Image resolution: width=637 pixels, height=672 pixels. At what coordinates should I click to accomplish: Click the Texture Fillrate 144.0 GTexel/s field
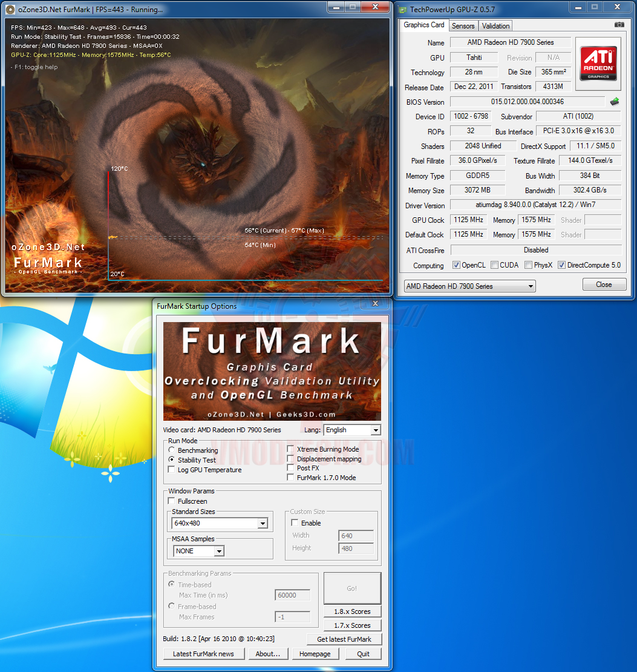point(590,160)
